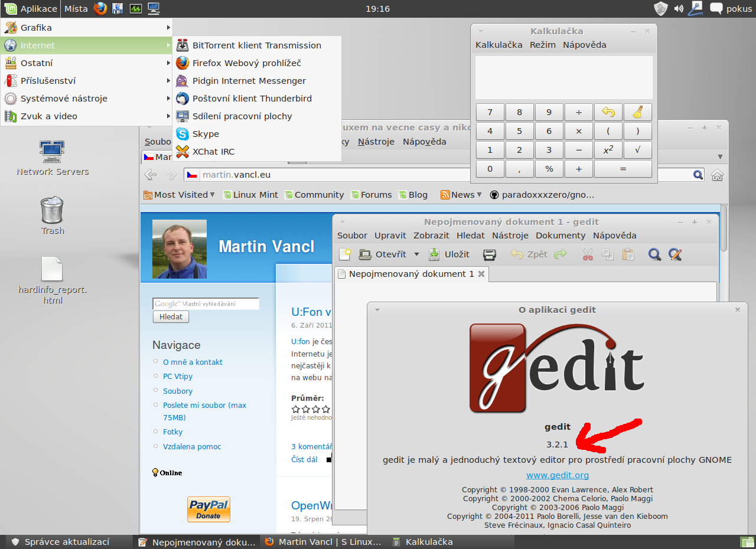Image resolution: width=756 pixels, height=549 pixels.
Task: Open the Fotky navigation link
Action: point(172,432)
